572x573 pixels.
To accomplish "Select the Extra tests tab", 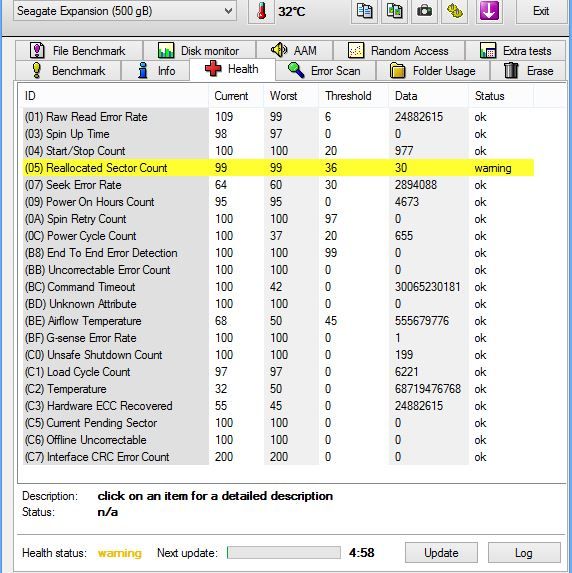I will point(516,50).
